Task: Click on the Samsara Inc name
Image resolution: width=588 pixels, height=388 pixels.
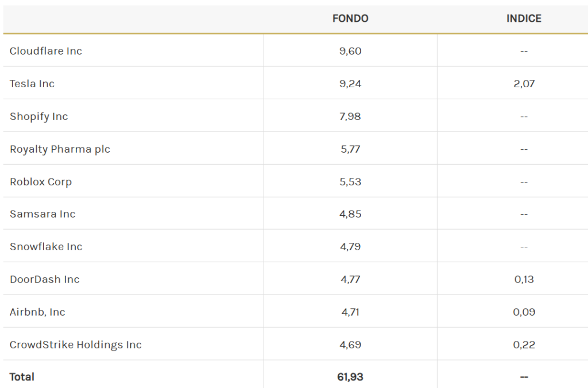Action: (42, 214)
